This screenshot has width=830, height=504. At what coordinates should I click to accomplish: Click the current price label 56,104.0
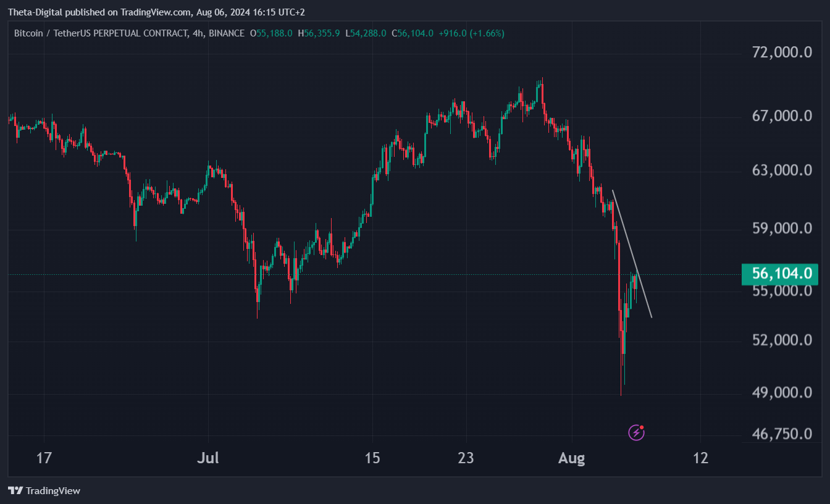pos(781,273)
